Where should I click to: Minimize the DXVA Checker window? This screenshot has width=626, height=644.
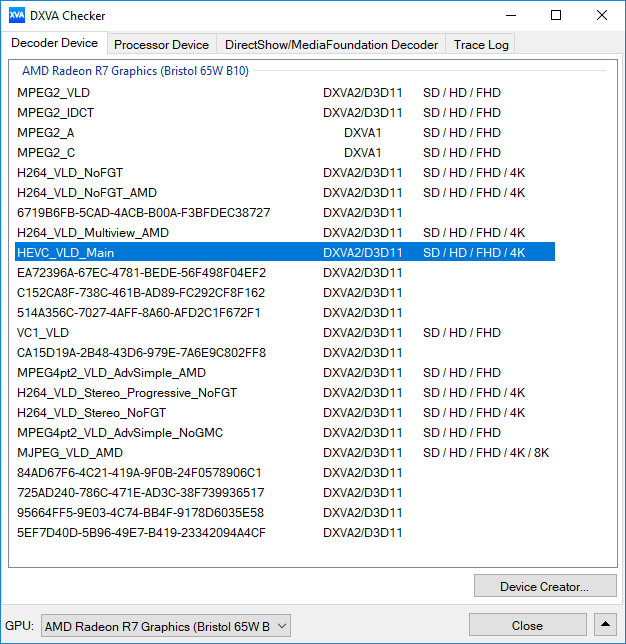click(x=511, y=16)
